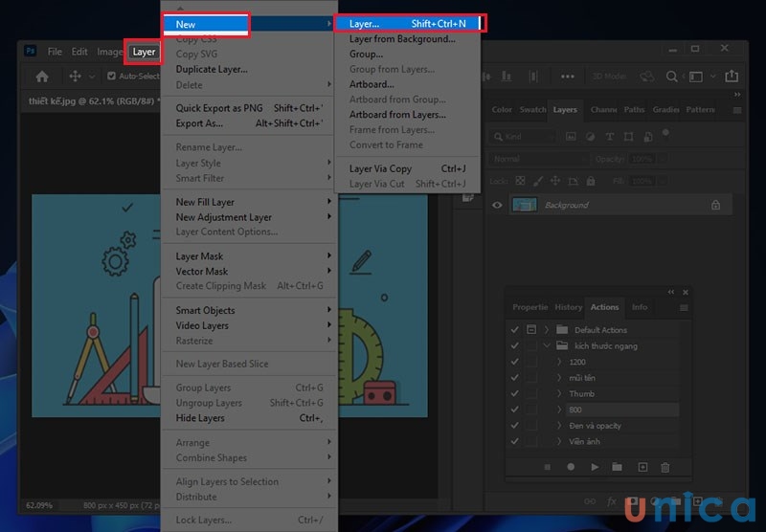
Task: Toggle the checkmark for Default Actions
Action: pyautogui.click(x=515, y=330)
